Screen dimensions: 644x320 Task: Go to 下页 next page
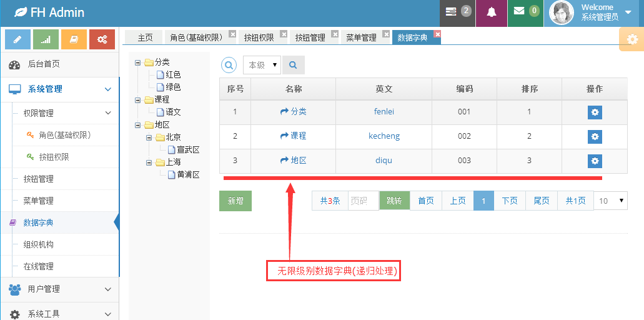(510, 201)
